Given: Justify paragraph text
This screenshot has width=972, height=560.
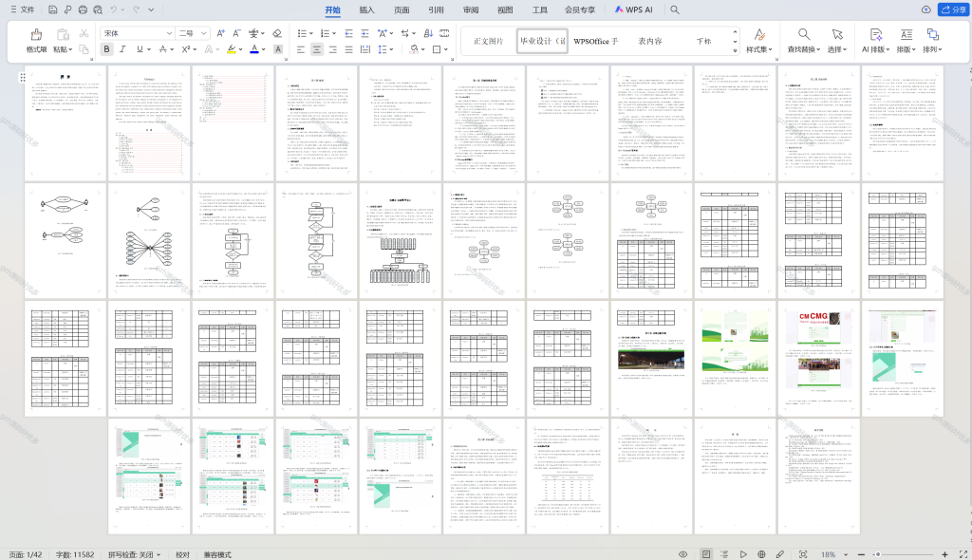Looking at the screenshot, I should click(349, 49).
